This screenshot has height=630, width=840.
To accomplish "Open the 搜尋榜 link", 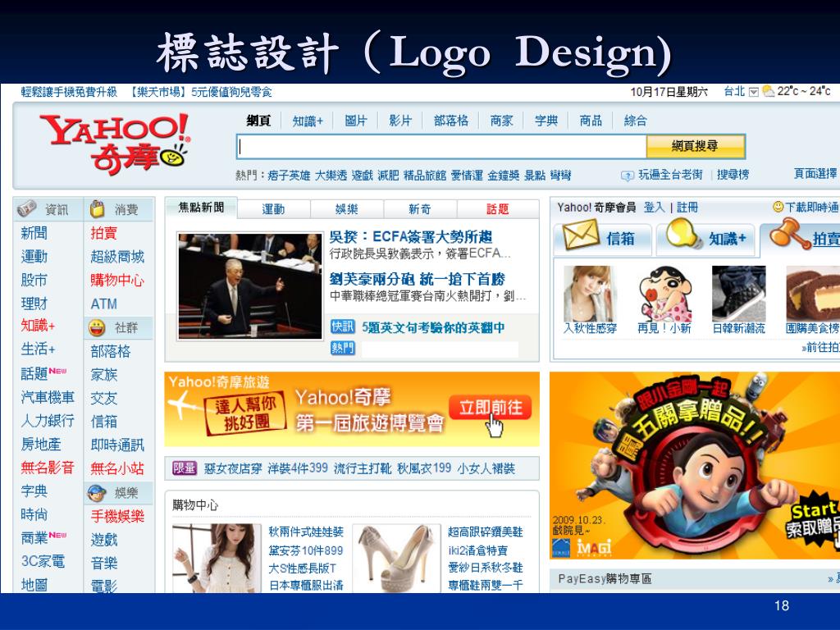I will point(733,175).
